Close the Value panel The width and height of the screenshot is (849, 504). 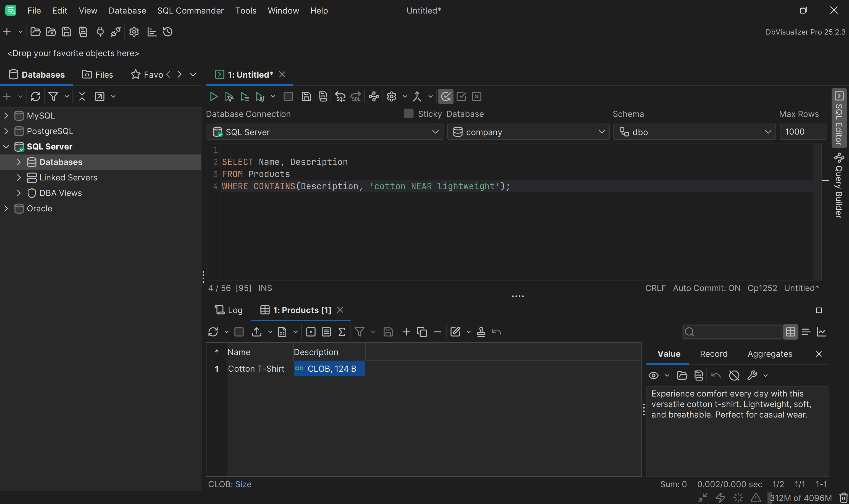point(819,354)
